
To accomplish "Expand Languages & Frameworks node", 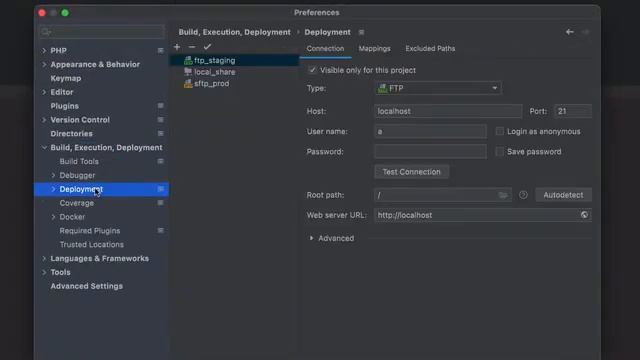I will (44, 259).
